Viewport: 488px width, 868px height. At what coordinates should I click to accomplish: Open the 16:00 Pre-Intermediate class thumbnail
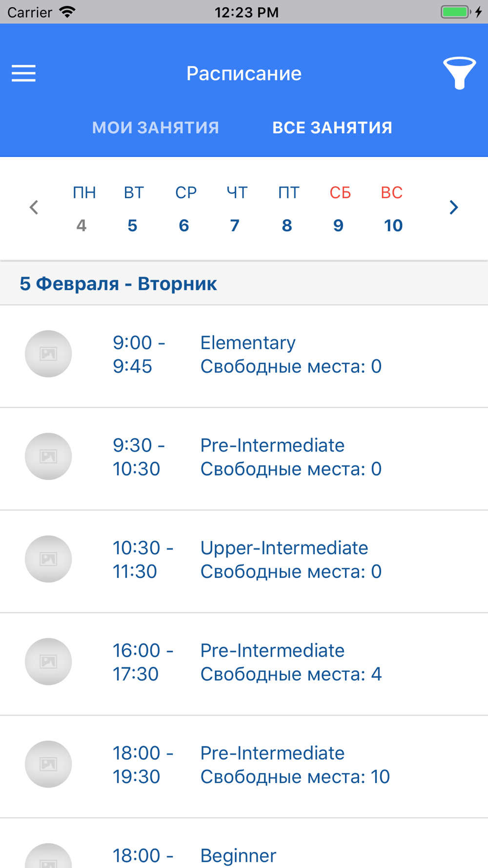coord(48,661)
